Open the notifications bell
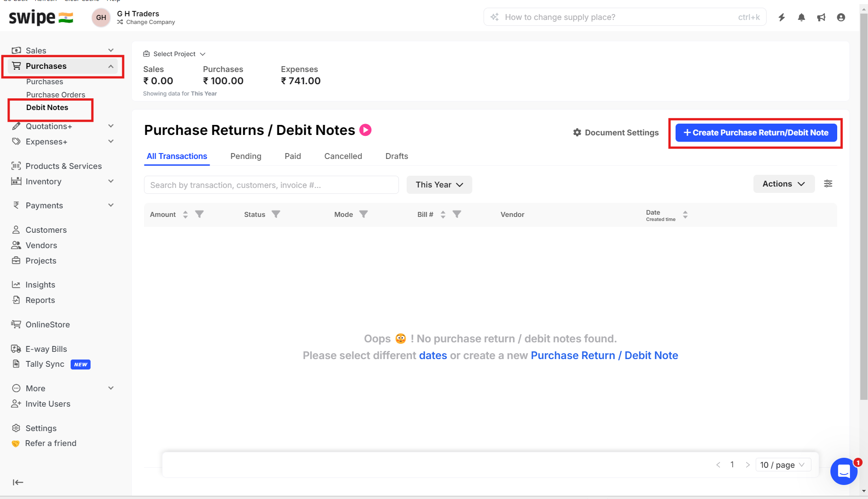Viewport: 868px width, 499px height. tap(801, 17)
